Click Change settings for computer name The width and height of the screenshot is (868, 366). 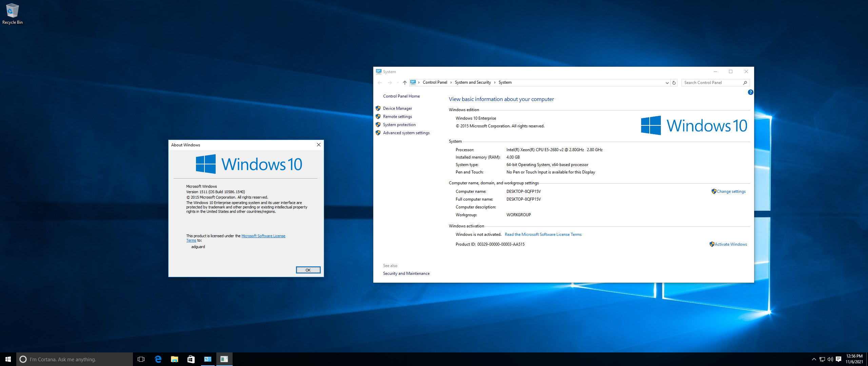coord(731,191)
